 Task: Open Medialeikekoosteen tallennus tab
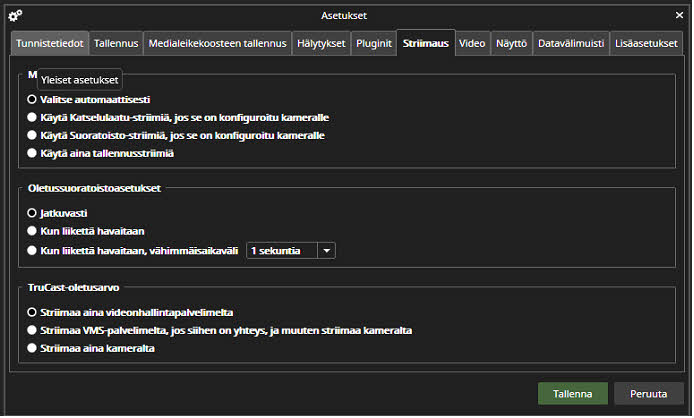tap(216, 44)
